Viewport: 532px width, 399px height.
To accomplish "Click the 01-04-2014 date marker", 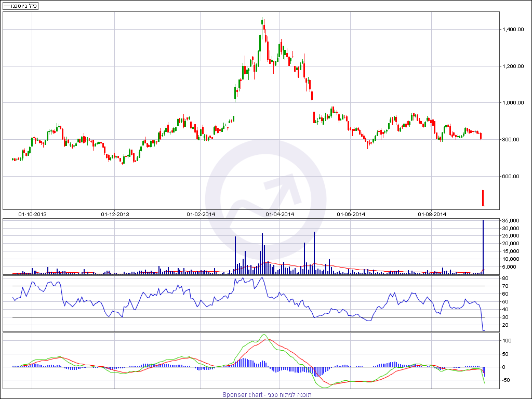I will pyautogui.click(x=280, y=214).
